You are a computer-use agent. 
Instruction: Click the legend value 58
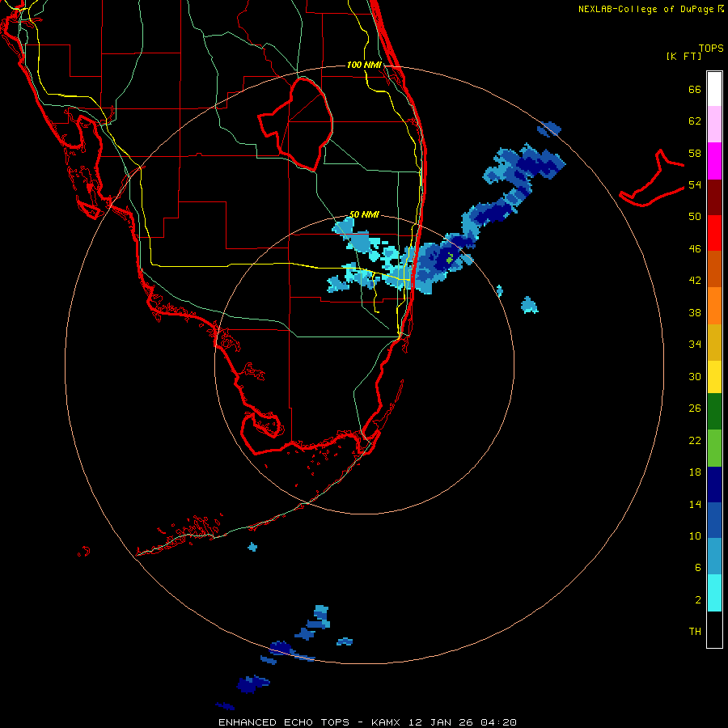(x=695, y=153)
